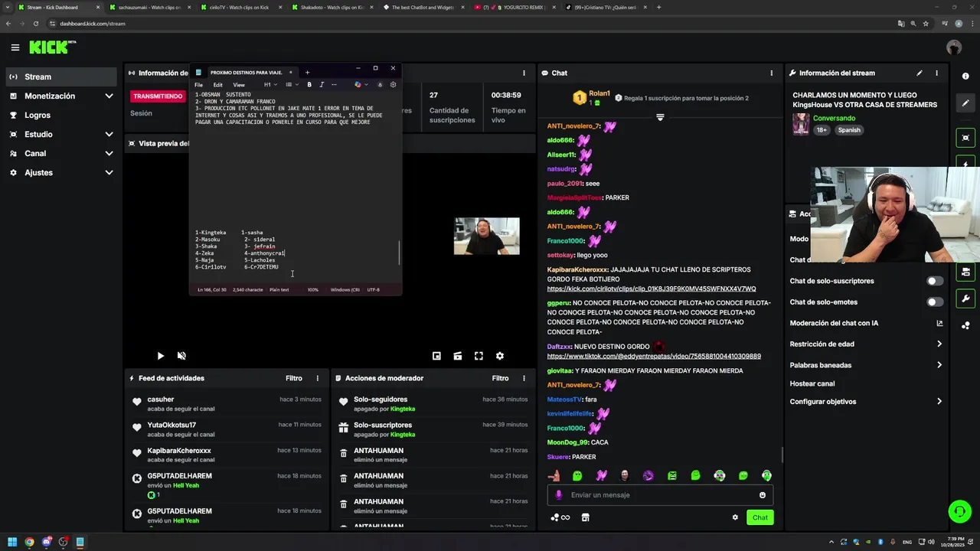Click the green-outlined capture icon in right rail
The height and width of the screenshot is (551, 980).
(965, 138)
